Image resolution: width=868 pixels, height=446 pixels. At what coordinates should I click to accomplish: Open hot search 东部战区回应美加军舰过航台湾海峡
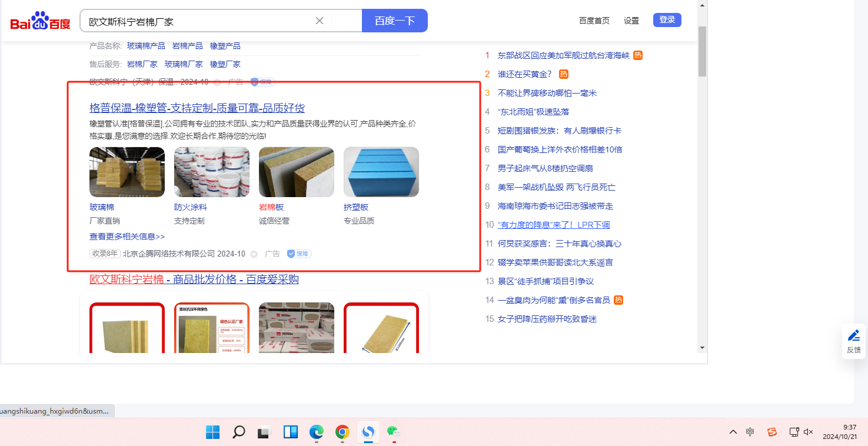tap(564, 55)
